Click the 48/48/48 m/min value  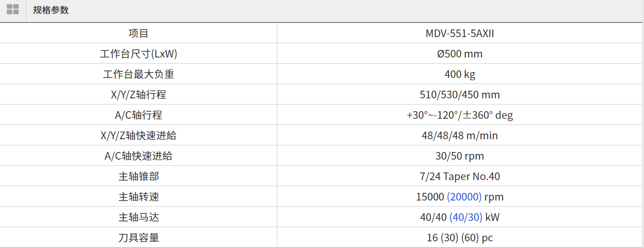[460, 135]
